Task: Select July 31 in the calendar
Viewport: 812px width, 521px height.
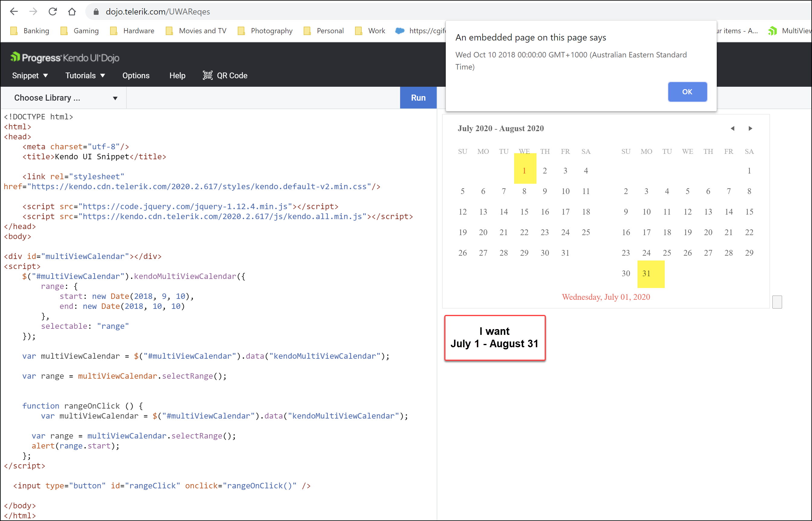Action: 565,253
